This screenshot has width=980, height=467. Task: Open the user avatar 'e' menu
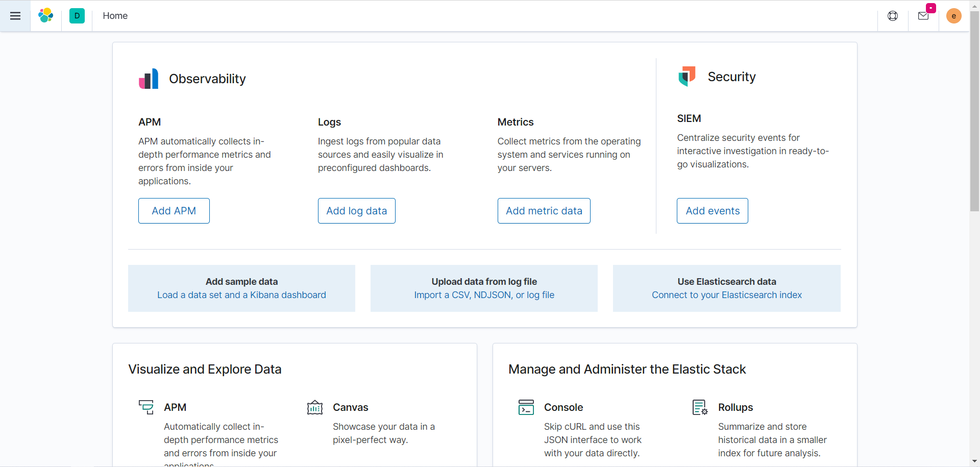[x=954, y=16]
